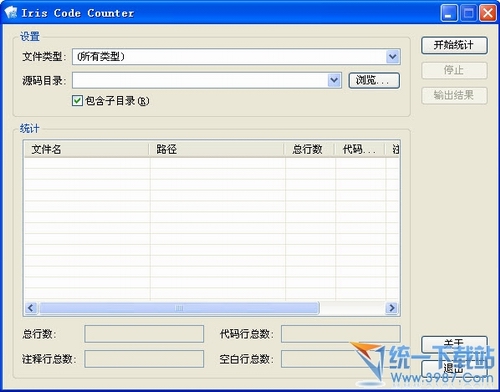The width and height of the screenshot is (500, 392).
Task: Sort by the 代码... column header
Action: point(360,149)
